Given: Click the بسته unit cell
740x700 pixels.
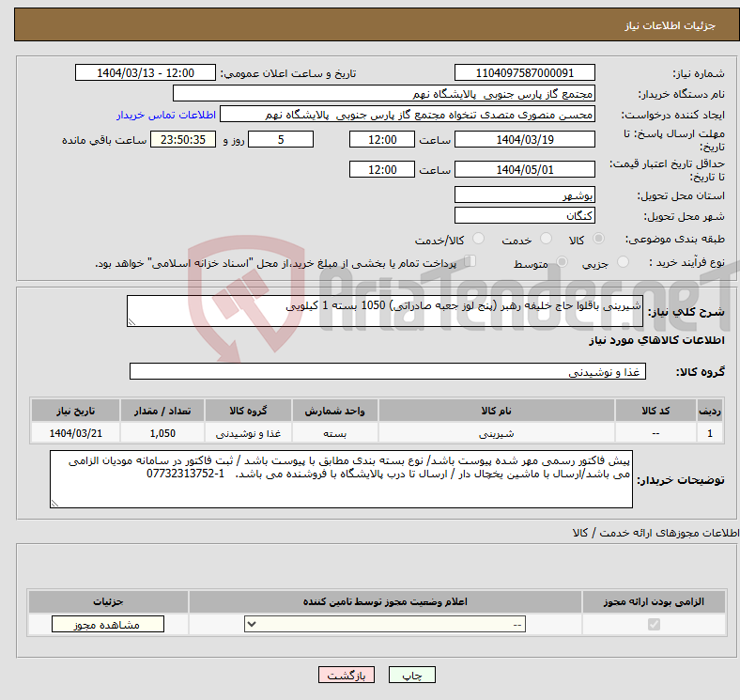Looking at the screenshot, I should click(334, 433).
